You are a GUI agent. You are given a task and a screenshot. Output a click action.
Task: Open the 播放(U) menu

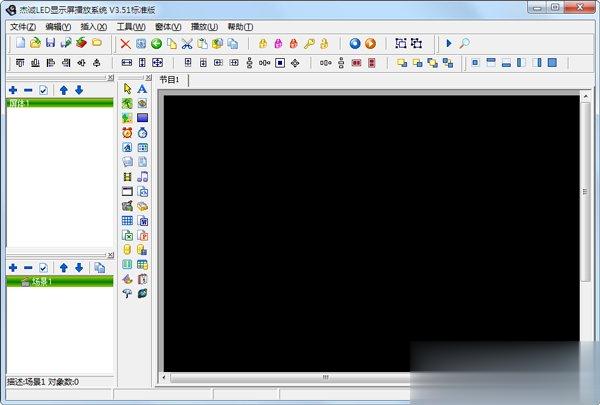coord(204,27)
